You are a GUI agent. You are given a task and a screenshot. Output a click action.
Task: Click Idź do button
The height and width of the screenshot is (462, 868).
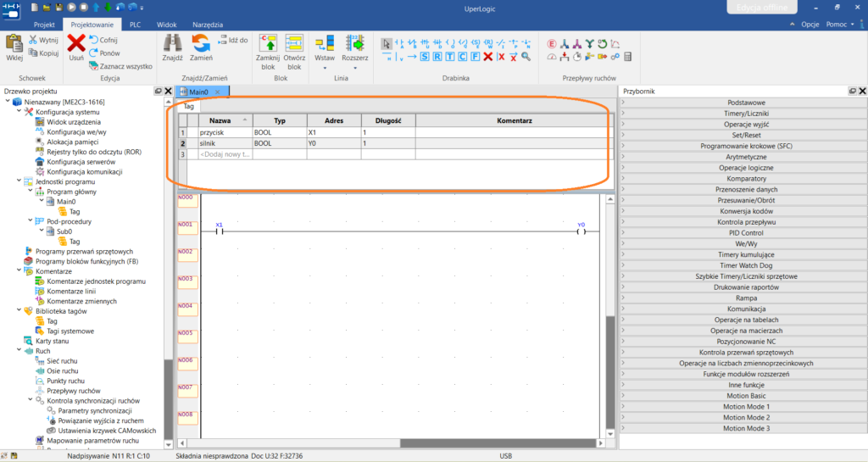(x=233, y=40)
